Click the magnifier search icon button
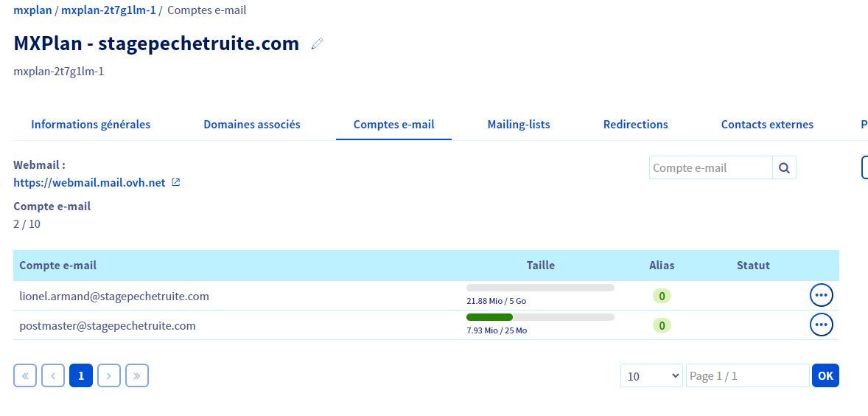This screenshot has height=416, width=868. coord(784,168)
